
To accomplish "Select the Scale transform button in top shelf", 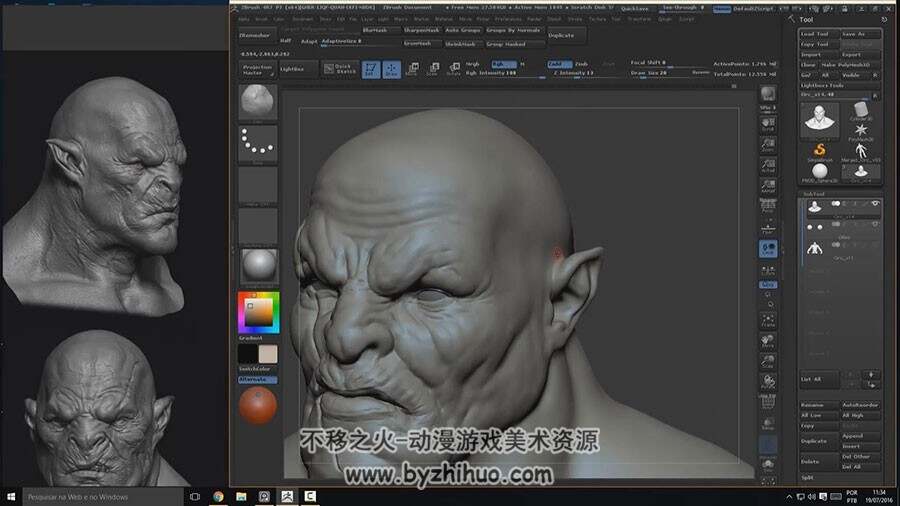I will click(x=433, y=69).
